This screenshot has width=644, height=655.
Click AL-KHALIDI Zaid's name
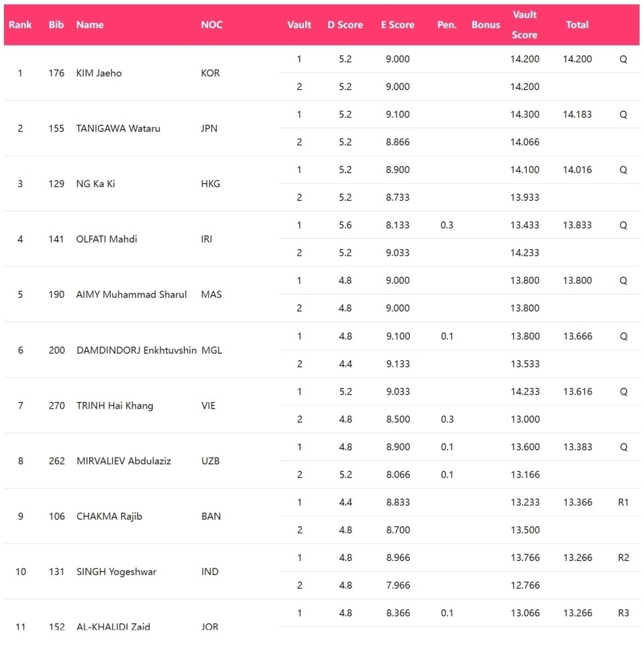pyautogui.click(x=113, y=627)
